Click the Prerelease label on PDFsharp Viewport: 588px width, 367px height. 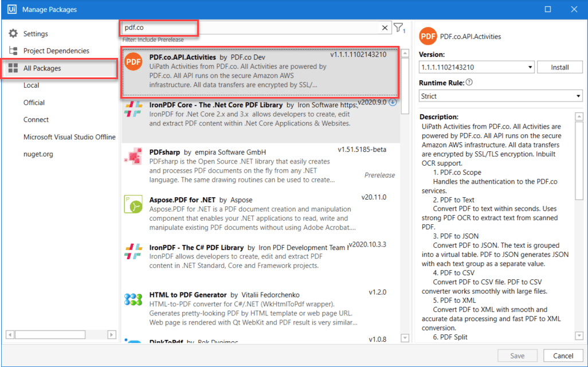[x=379, y=175]
